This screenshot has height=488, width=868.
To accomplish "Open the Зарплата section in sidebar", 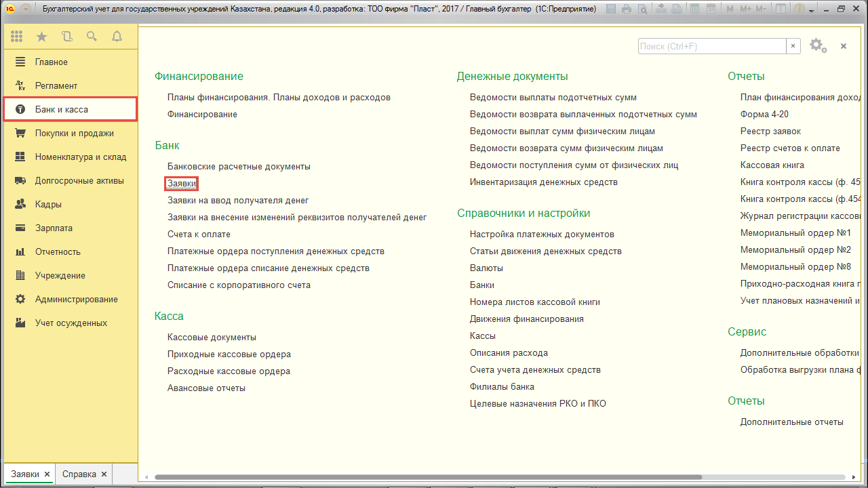I will coord(54,228).
